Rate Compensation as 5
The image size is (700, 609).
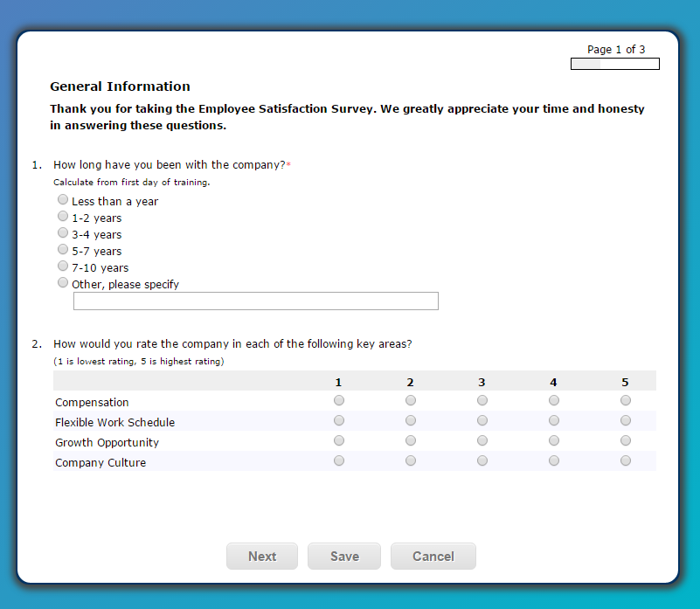(x=625, y=400)
